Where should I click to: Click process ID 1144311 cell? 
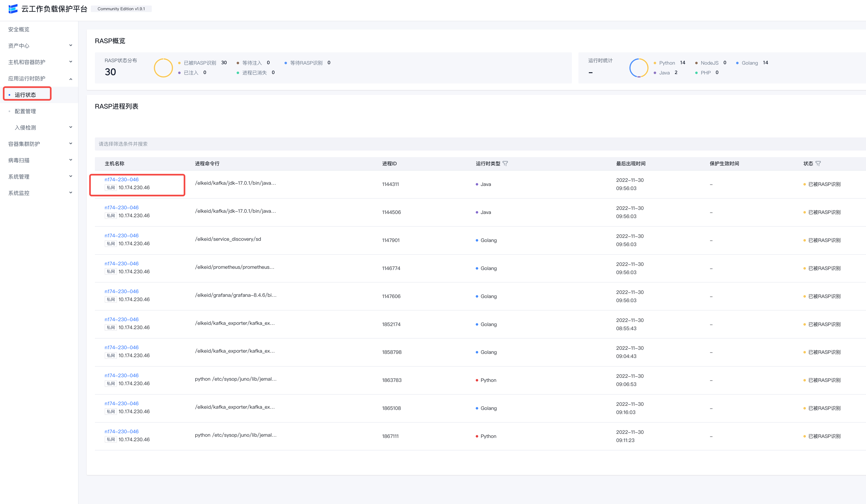[x=390, y=184]
